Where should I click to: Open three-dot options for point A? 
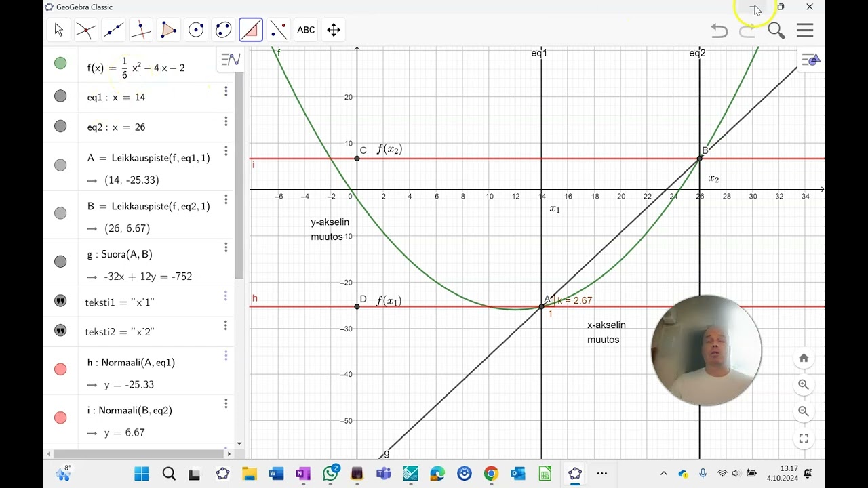[x=226, y=151]
